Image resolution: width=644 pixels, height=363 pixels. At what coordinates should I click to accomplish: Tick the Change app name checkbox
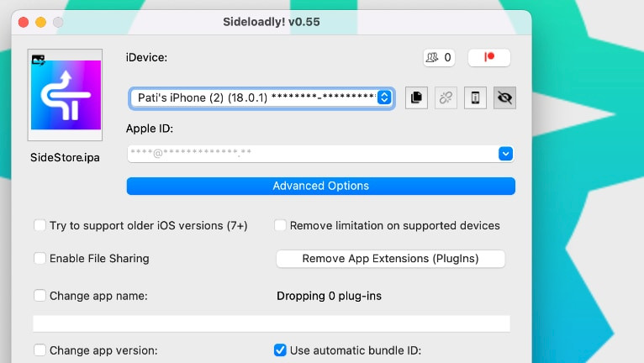coord(40,296)
